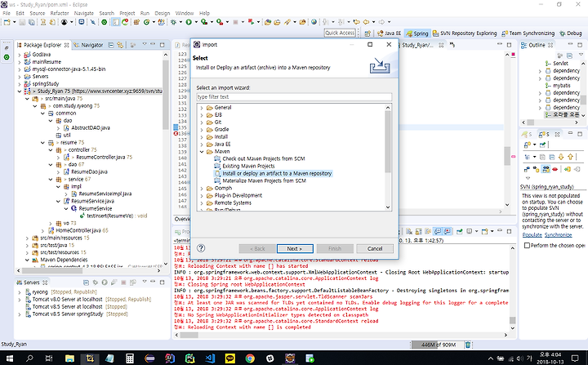The image size is (588, 365).
Task: Click the Open Perspective icon
Action: [x=367, y=33]
